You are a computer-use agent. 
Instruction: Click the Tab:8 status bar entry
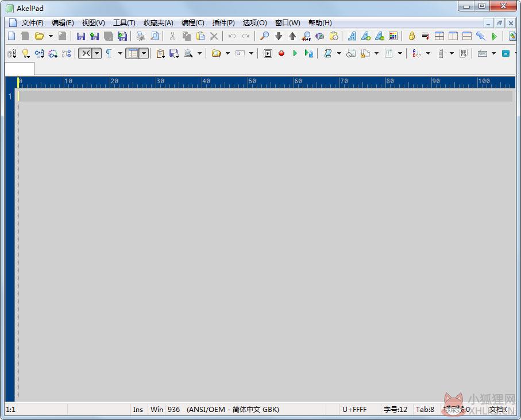pyautogui.click(x=425, y=409)
